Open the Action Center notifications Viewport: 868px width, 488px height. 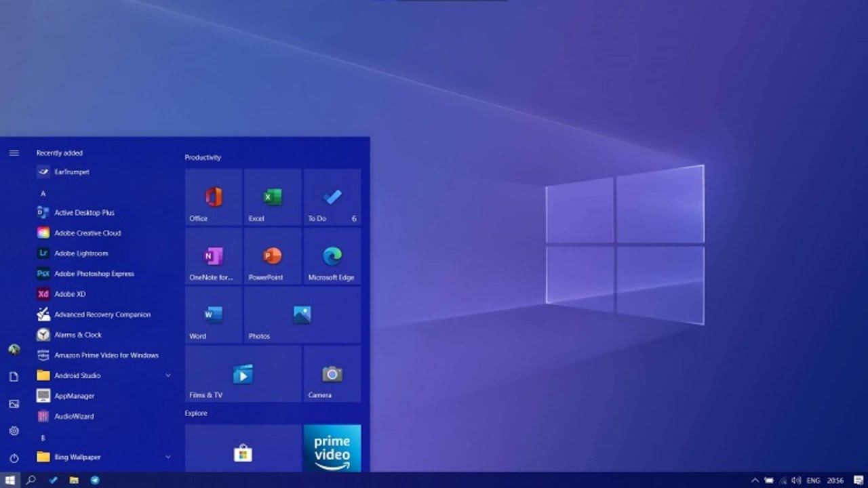tap(858, 481)
